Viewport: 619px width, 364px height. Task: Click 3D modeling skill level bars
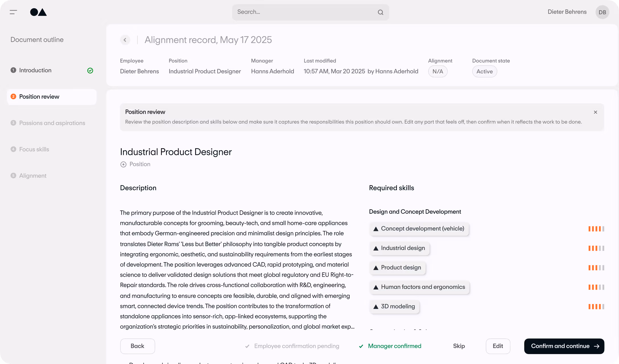[x=596, y=307]
